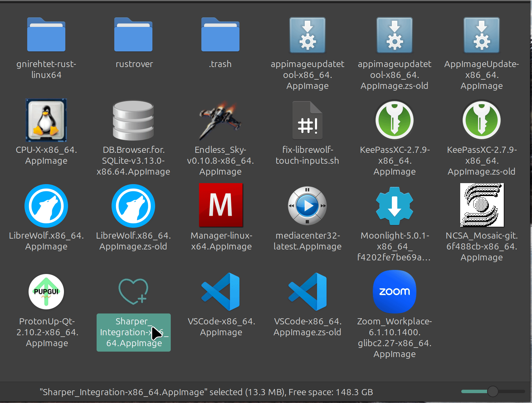Select the VSCode-x86_64.AppImage icon

[x=220, y=292]
